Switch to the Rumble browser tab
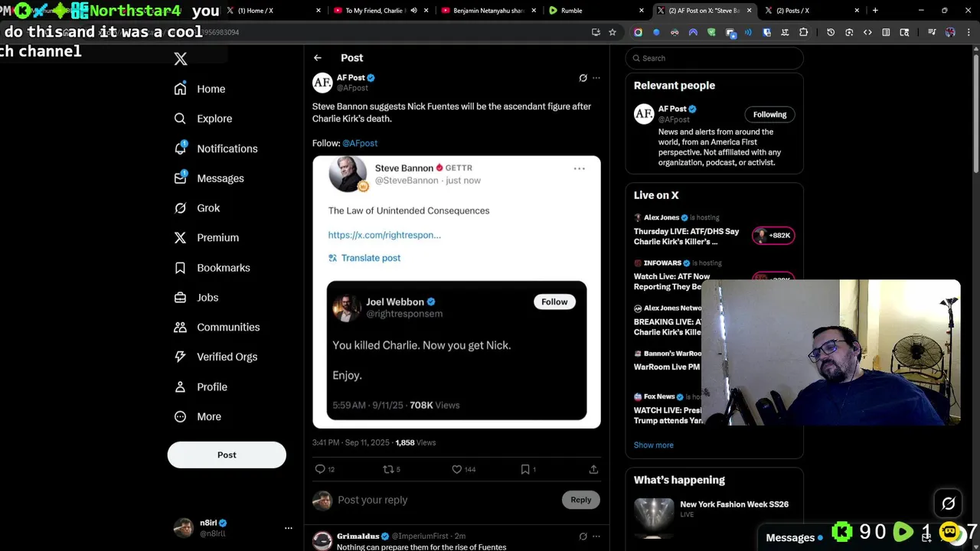 pos(597,11)
